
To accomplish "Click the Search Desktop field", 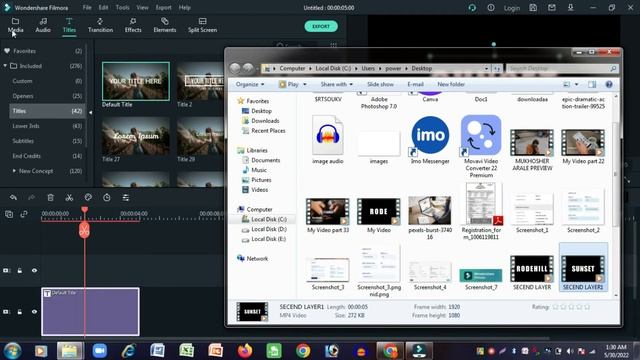I will point(562,69).
